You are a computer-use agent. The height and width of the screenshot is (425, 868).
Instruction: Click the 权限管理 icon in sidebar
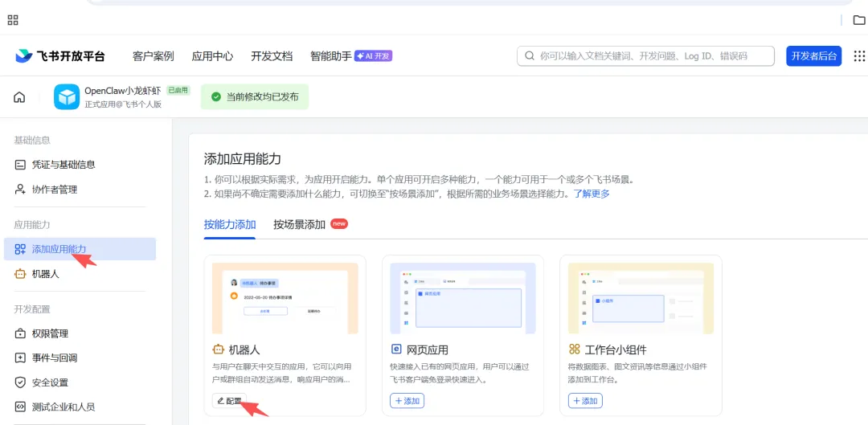(20, 333)
